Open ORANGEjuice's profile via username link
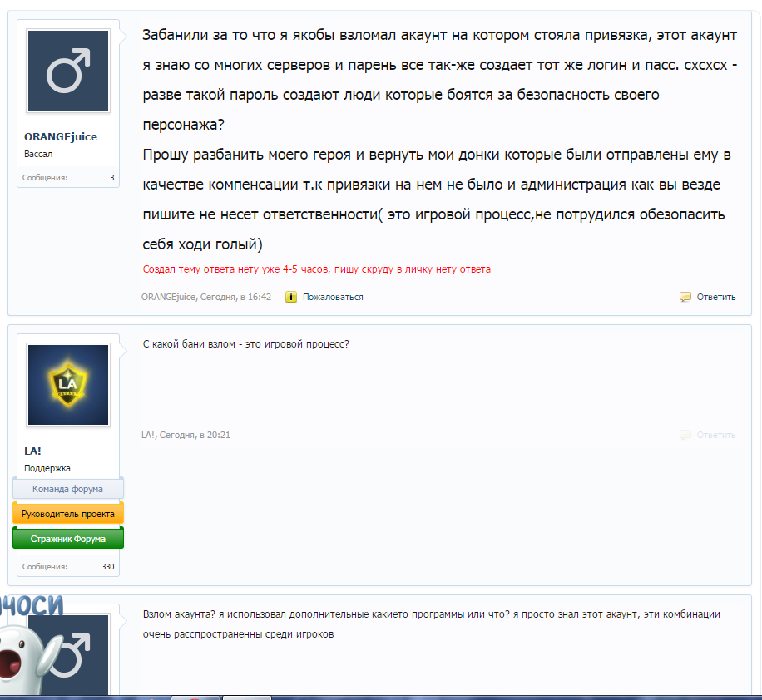Viewport: 762px width, 700px height. click(x=60, y=136)
